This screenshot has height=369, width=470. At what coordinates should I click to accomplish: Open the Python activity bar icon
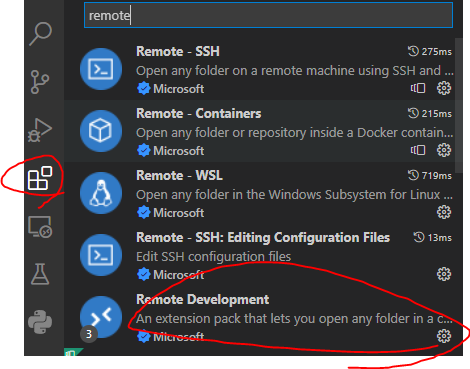click(x=40, y=322)
